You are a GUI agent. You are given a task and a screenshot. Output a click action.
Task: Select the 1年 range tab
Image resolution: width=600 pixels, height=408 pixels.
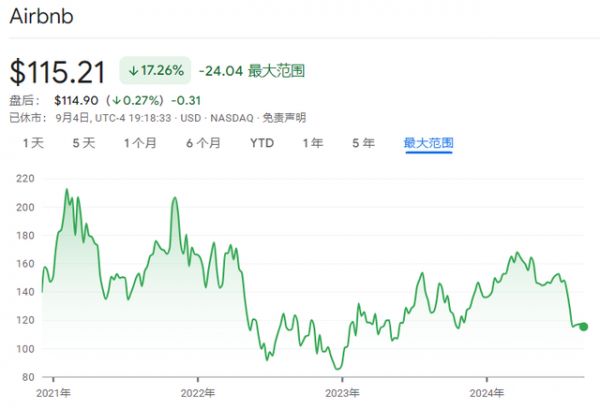coord(313,143)
